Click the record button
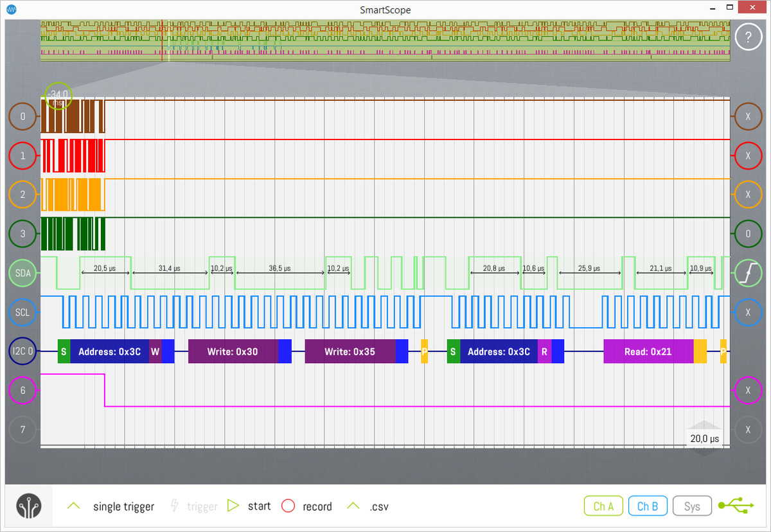Image resolution: width=771 pixels, height=532 pixels. pos(288,506)
